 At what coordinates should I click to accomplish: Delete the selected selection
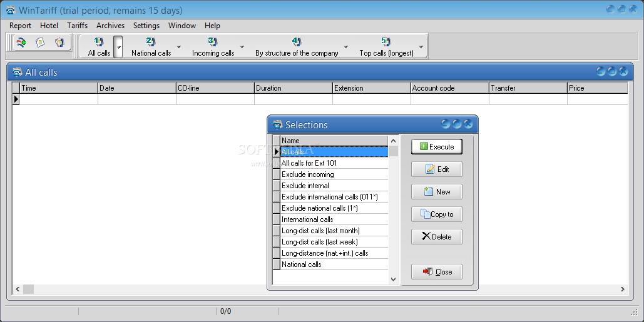tap(437, 237)
